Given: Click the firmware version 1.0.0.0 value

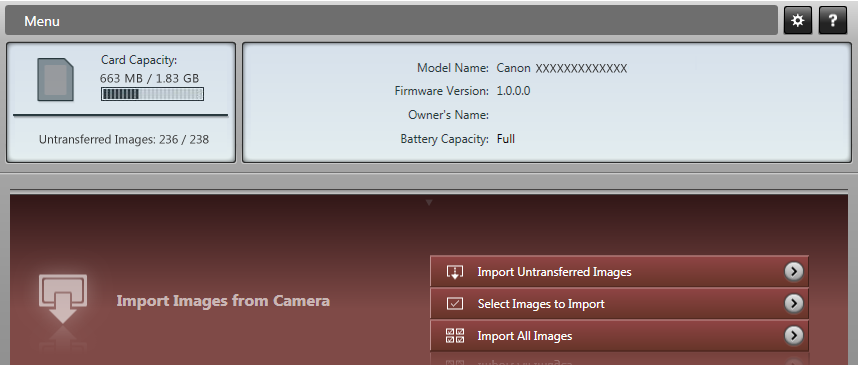Looking at the screenshot, I should (513, 91).
